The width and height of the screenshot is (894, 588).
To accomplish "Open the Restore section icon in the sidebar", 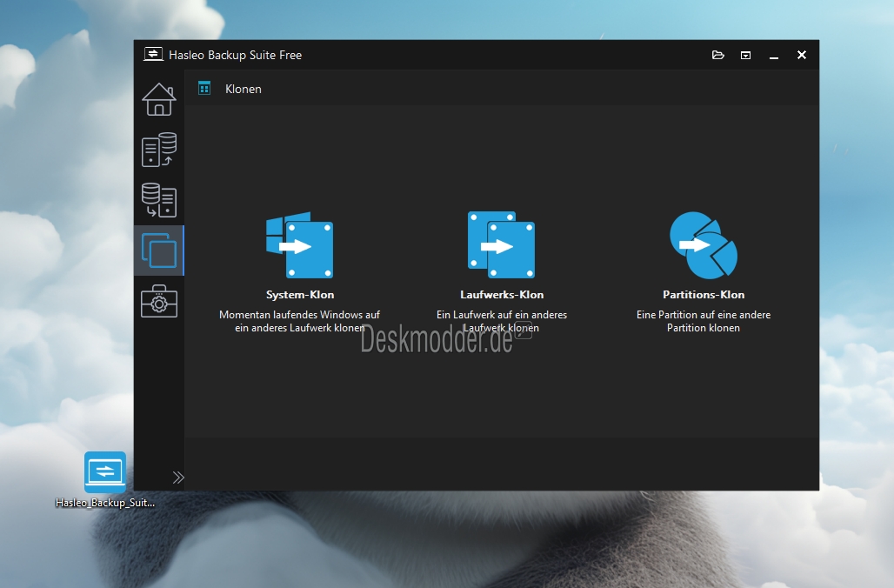I will coord(159,200).
